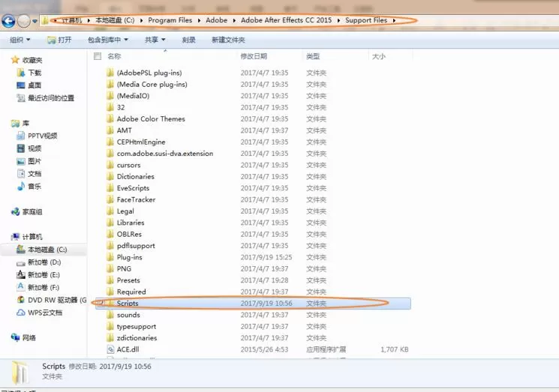
Task: Click the Program Files breadcrumb
Action: [x=170, y=20]
